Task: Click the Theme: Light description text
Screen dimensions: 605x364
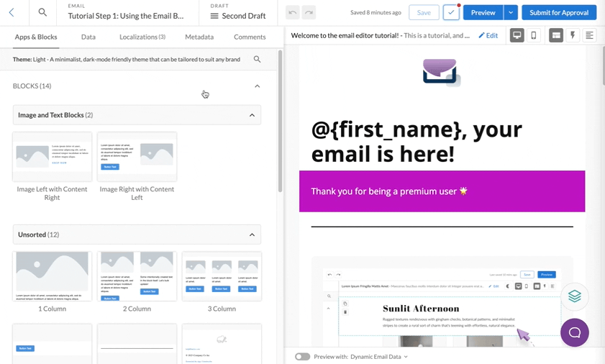Action: tap(126, 60)
